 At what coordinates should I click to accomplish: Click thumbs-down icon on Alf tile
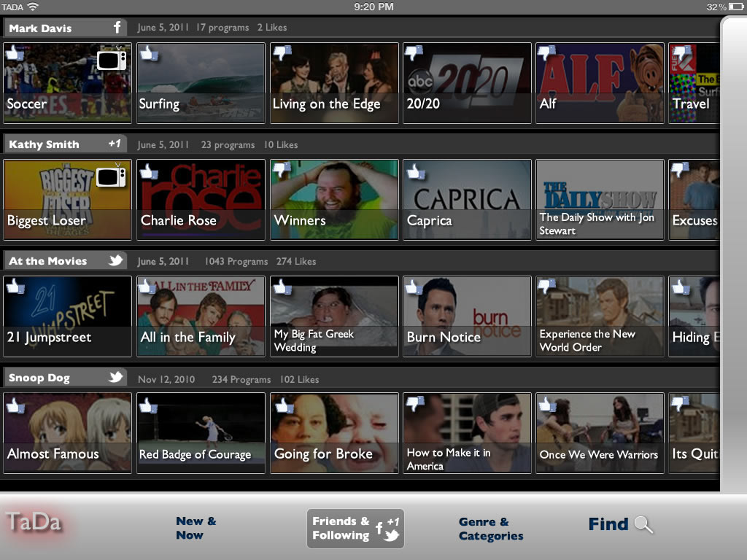coord(546,52)
